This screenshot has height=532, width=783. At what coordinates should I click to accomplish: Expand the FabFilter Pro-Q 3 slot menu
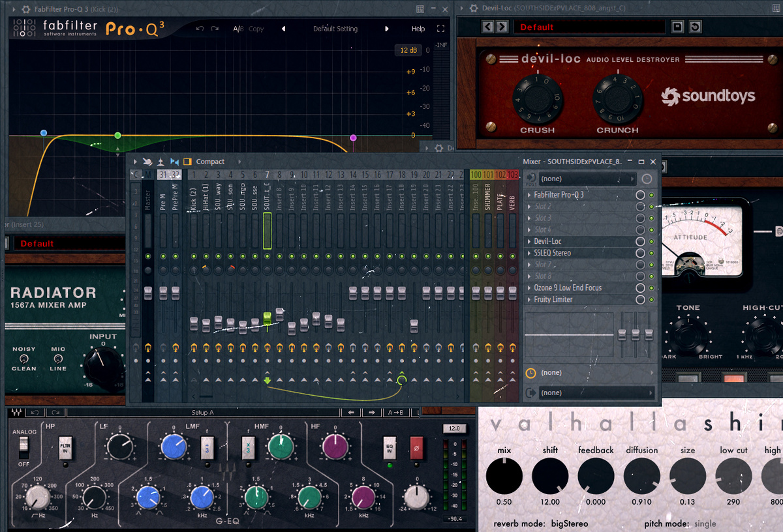click(529, 195)
